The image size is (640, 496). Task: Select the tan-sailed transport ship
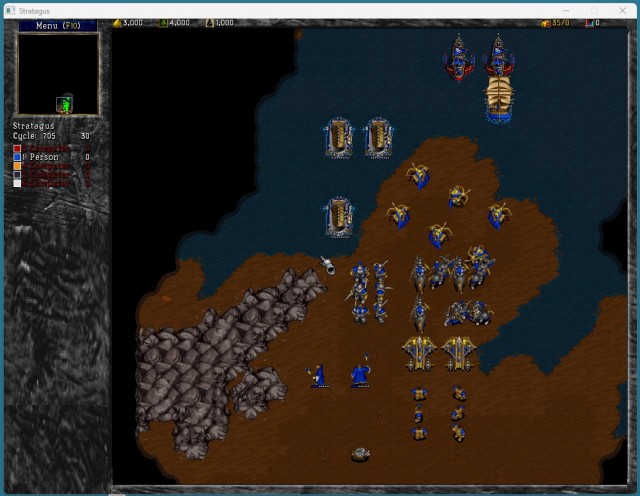tap(499, 99)
